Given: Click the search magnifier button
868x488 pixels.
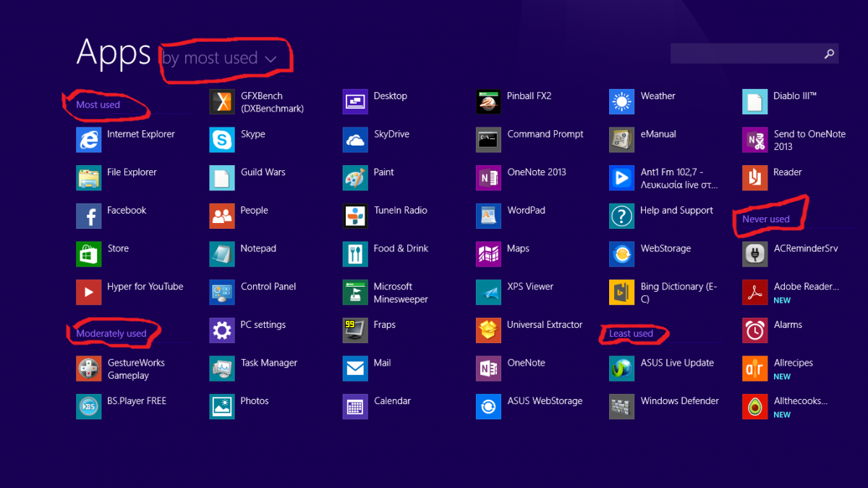Looking at the screenshot, I should (x=830, y=54).
